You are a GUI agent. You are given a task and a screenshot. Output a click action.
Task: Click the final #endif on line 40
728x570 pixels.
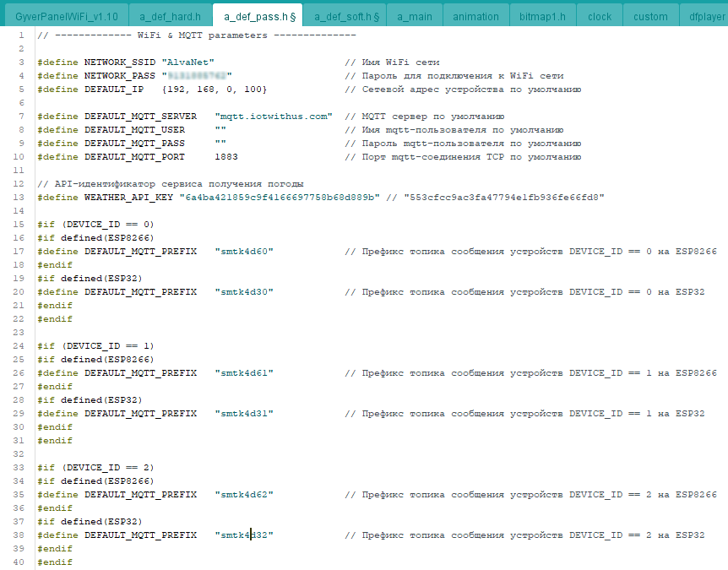(55, 562)
